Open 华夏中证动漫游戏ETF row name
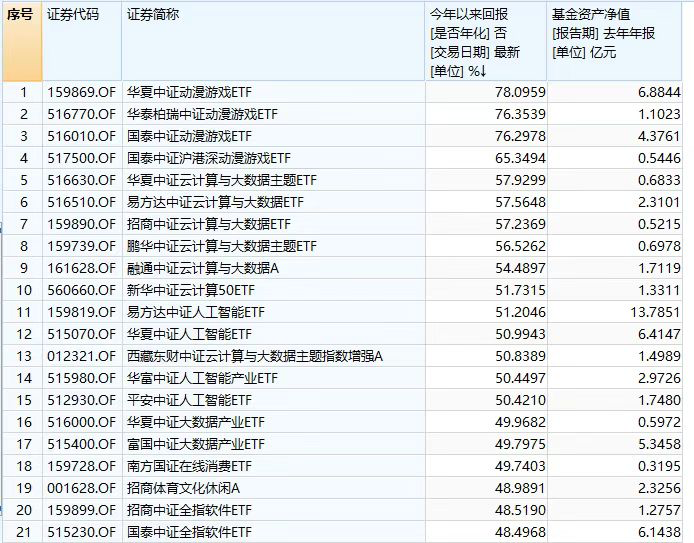The height and width of the screenshot is (543, 694). coord(189,92)
